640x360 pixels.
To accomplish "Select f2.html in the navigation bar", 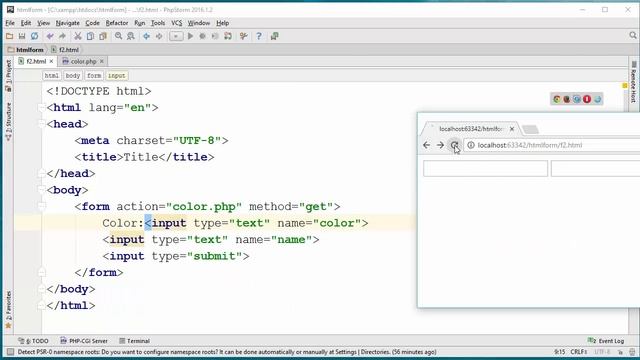I will (x=65, y=50).
